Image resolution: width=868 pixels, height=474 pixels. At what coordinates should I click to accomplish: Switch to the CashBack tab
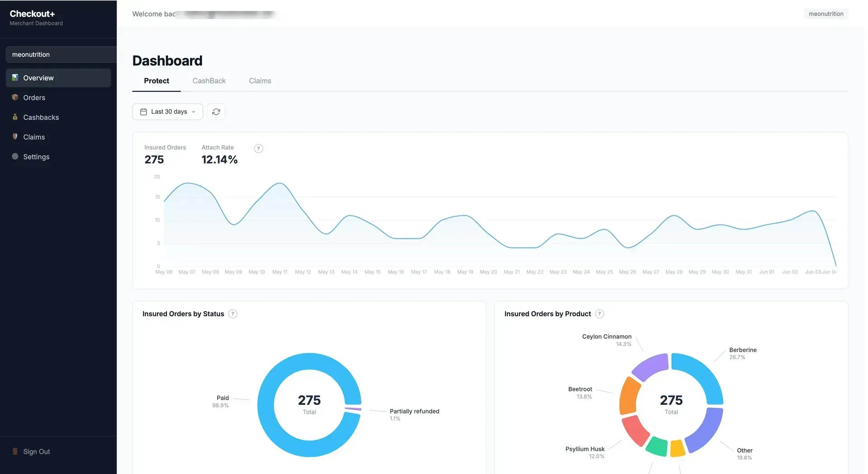click(209, 81)
